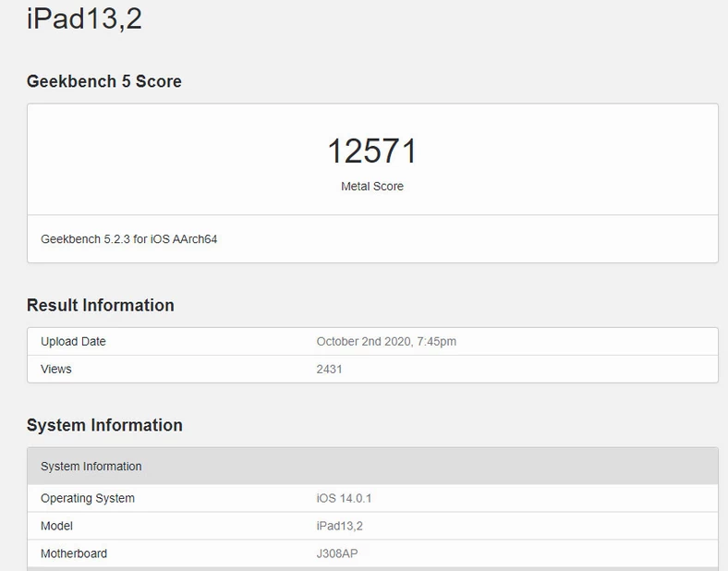Screen dimensions: 728x571
Task: Select the Geekbench 5 Score heading
Action: [x=104, y=81]
